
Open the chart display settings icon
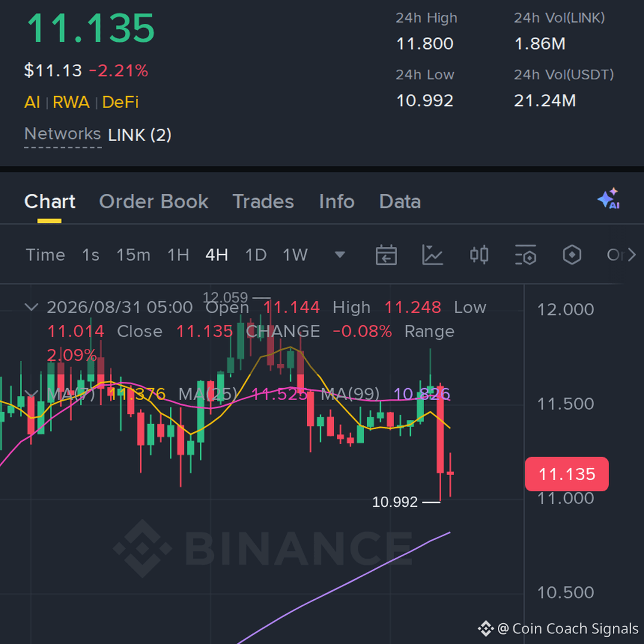(x=526, y=255)
